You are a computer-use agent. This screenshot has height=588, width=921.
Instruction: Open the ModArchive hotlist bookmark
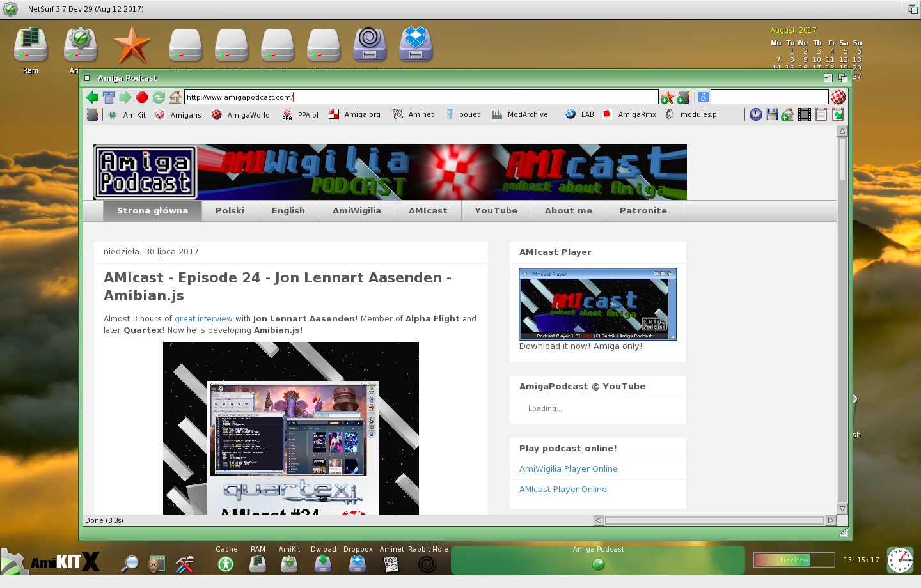pyautogui.click(x=520, y=115)
